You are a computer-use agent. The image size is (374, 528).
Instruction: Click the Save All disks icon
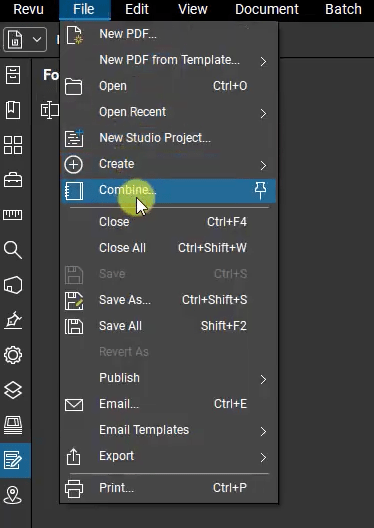coord(74,327)
